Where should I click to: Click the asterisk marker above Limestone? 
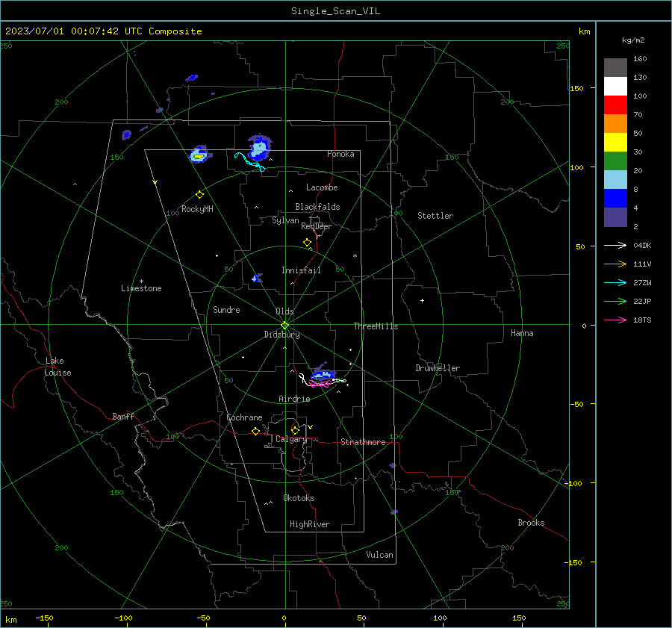(x=141, y=282)
